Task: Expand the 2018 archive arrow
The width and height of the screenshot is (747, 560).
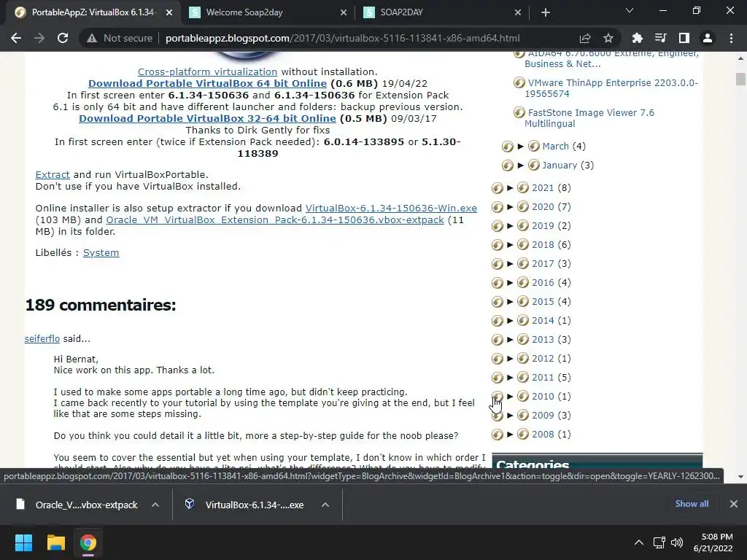Action: pyautogui.click(x=510, y=245)
